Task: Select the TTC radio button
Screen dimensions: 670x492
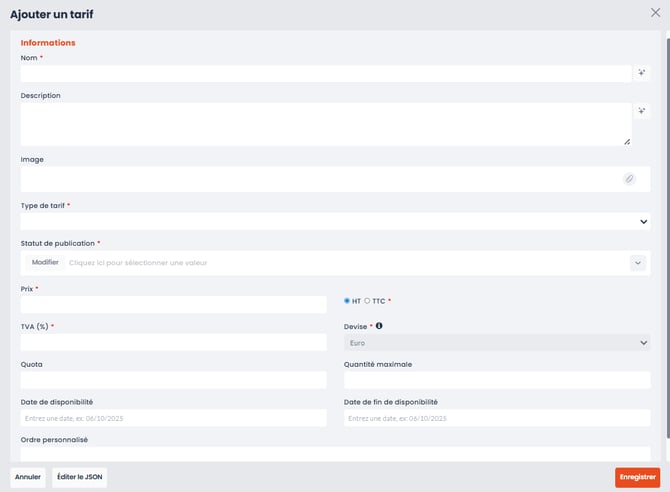Action: (x=367, y=300)
